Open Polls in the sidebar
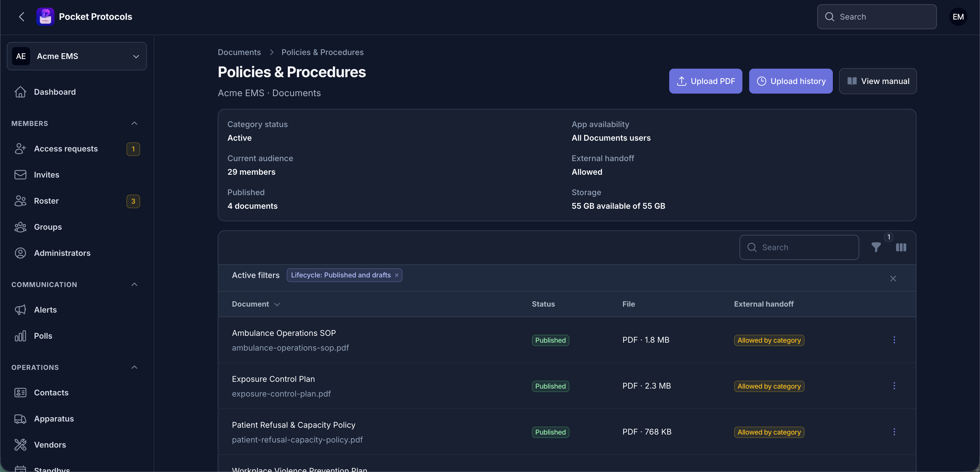Viewport: 980px width, 472px height. (x=77, y=336)
